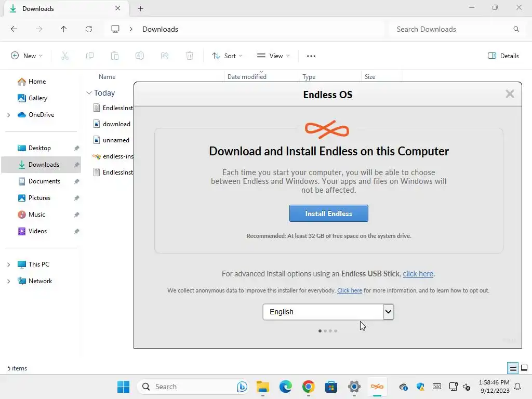Open the Windows Start menu
The height and width of the screenshot is (399, 532).
123,387
